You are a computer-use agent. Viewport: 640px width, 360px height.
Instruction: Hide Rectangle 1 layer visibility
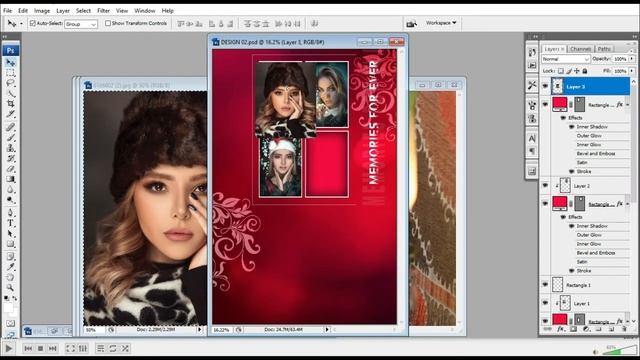[545, 285]
